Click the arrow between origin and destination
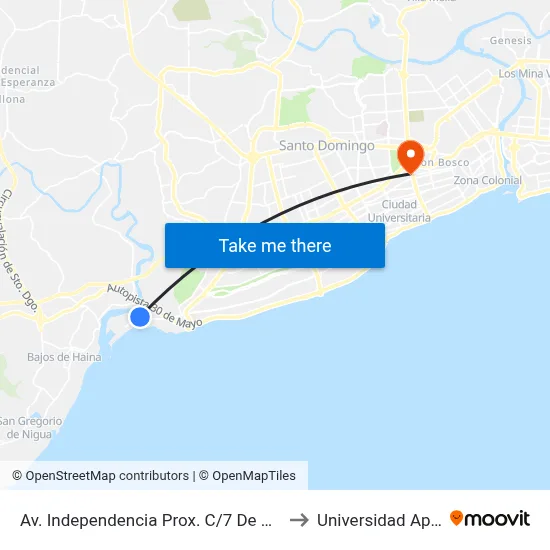The width and height of the screenshot is (550, 550). click(299, 520)
